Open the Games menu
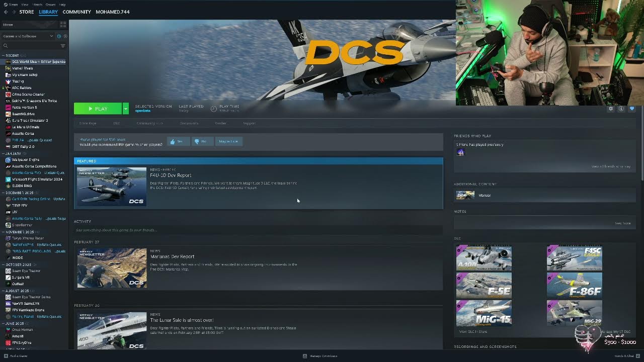The width and height of the screenshot is (644, 362). click(51, 5)
